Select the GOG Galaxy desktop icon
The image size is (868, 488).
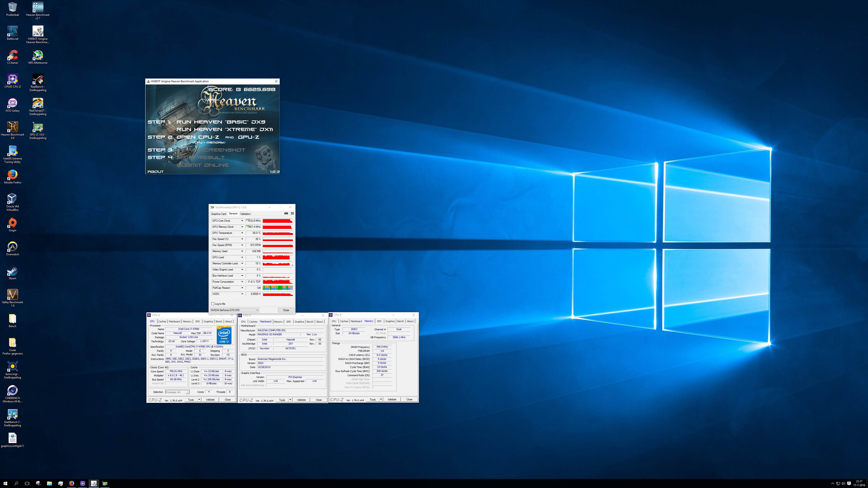tap(12, 105)
